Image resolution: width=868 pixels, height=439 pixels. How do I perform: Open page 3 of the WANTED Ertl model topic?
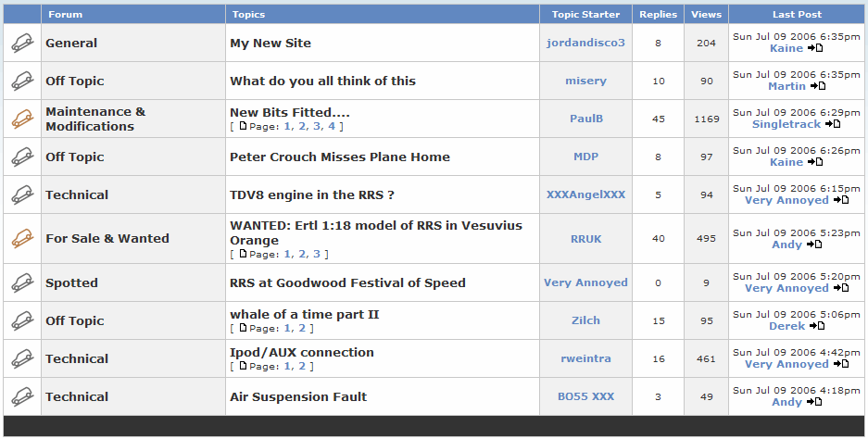click(x=317, y=254)
